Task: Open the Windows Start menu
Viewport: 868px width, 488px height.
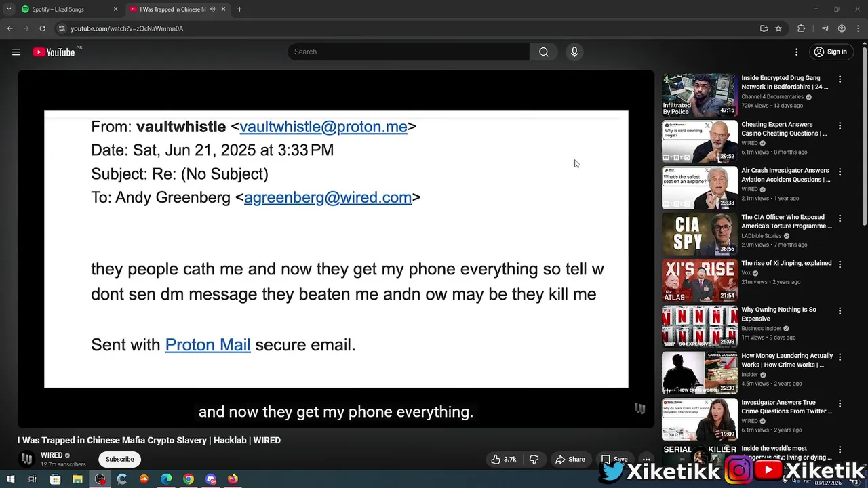Action: (10, 479)
